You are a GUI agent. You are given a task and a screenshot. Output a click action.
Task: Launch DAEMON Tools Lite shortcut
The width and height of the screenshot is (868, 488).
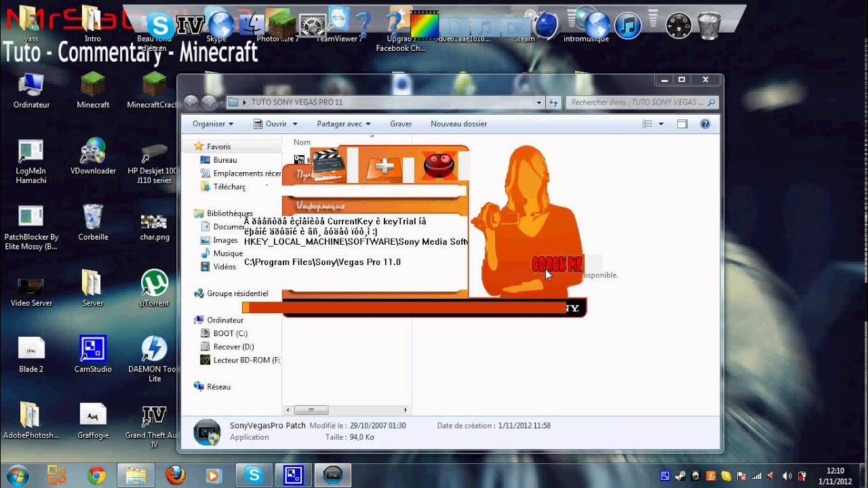point(155,359)
